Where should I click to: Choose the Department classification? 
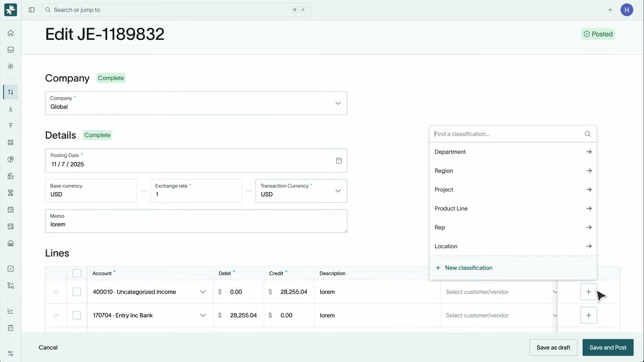(513, 152)
